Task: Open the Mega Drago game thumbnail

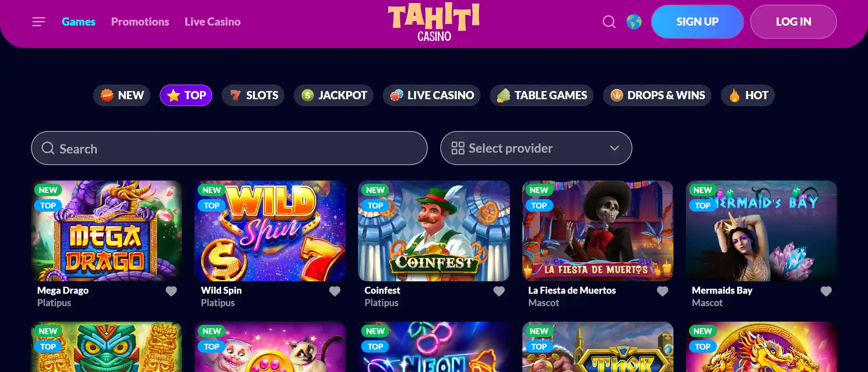Action: [x=107, y=231]
